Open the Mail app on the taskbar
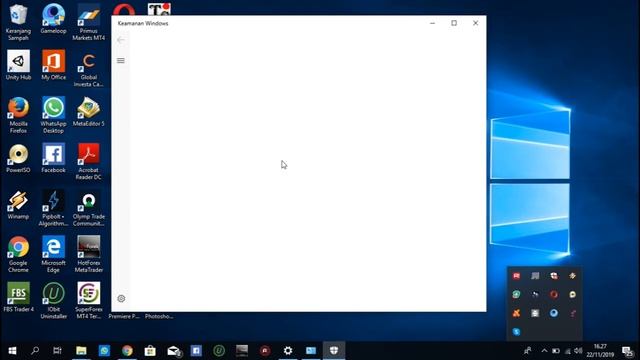This screenshot has width=640, height=360. 173,351
